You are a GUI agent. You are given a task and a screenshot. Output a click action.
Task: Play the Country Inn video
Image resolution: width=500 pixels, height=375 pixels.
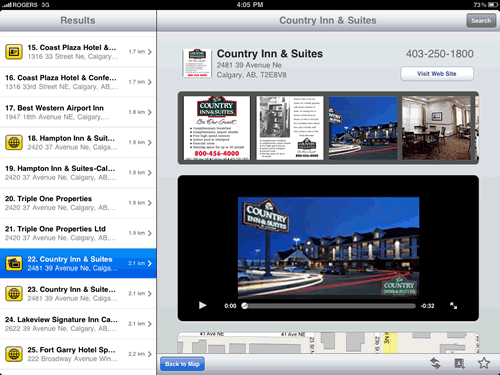tap(202, 305)
